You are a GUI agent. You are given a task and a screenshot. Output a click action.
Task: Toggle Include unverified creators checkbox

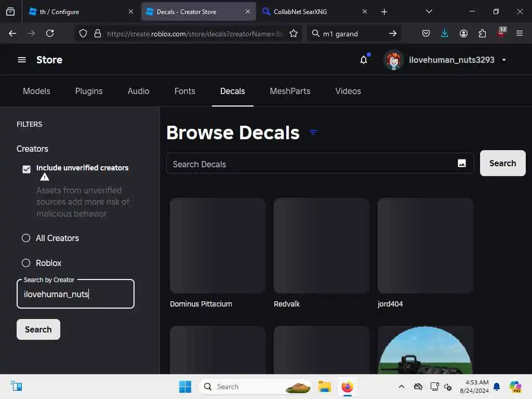click(26, 169)
